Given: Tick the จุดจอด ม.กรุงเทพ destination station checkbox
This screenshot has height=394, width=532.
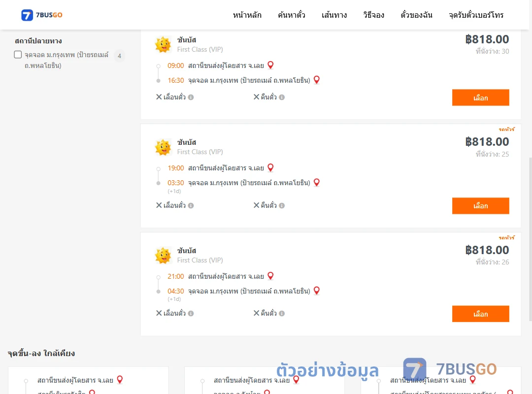Looking at the screenshot, I should pos(18,55).
